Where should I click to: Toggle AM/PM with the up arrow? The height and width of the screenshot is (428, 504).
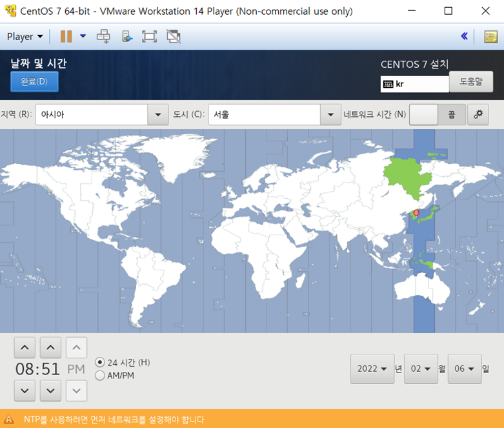(x=77, y=347)
